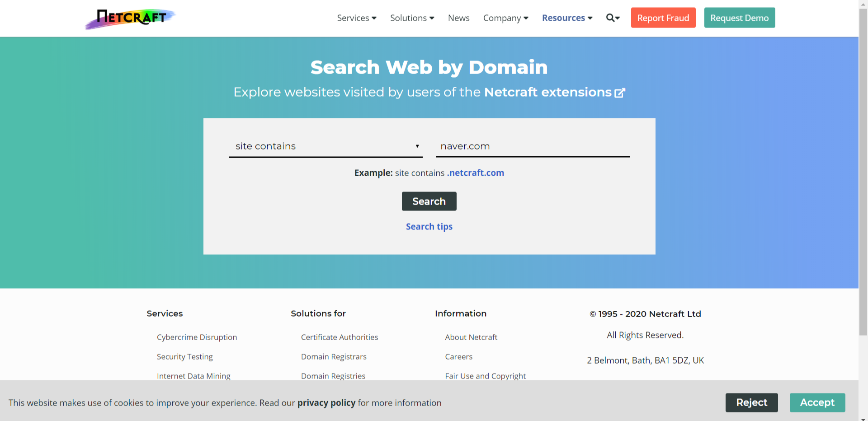This screenshot has width=868, height=421.
Task: Open Cybercrime Disruption footer link
Action: (x=197, y=337)
